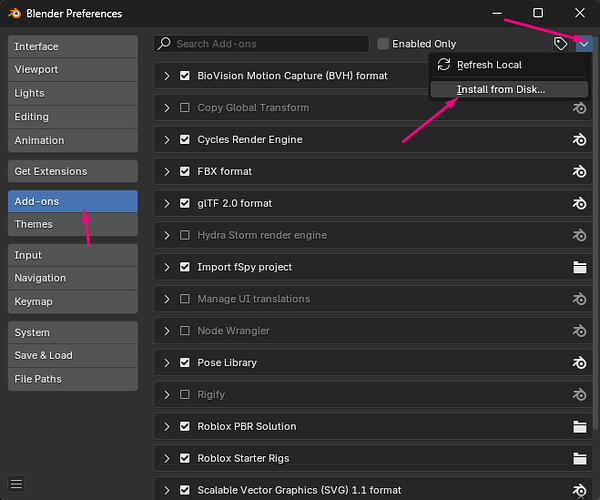Focus the Search Add-ons field
This screenshot has width=600, height=500.
[261, 44]
